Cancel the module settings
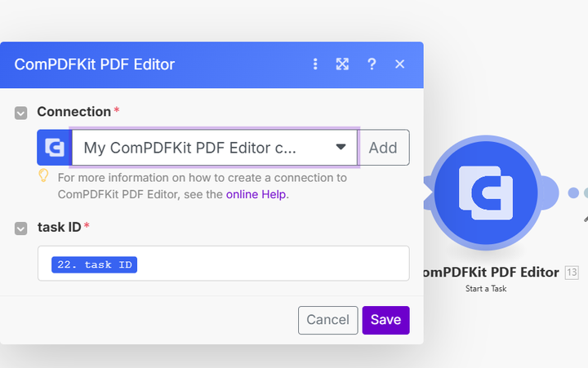Viewport: 588px width, 368px height. click(x=328, y=320)
